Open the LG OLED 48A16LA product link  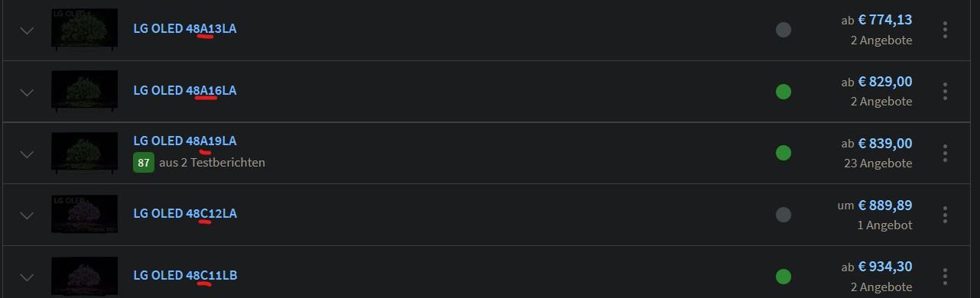point(185,90)
